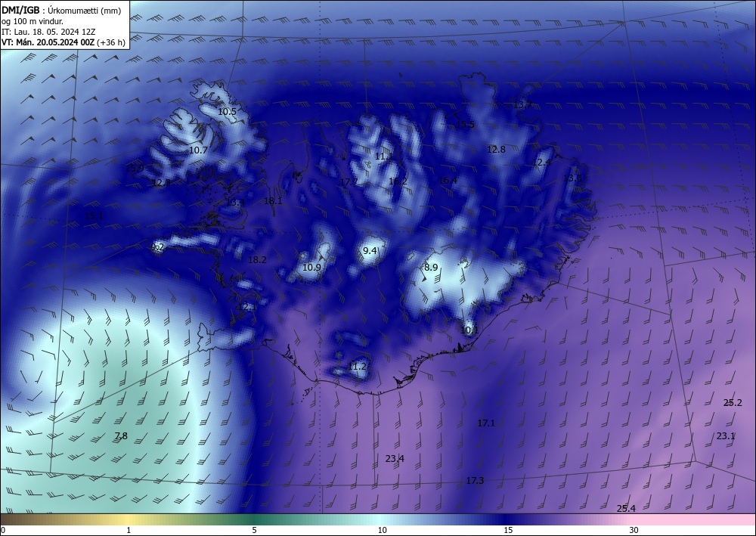Click the 30 tick label on the color scale
This screenshot has width=756, height=536.
[x=634, y=530]
